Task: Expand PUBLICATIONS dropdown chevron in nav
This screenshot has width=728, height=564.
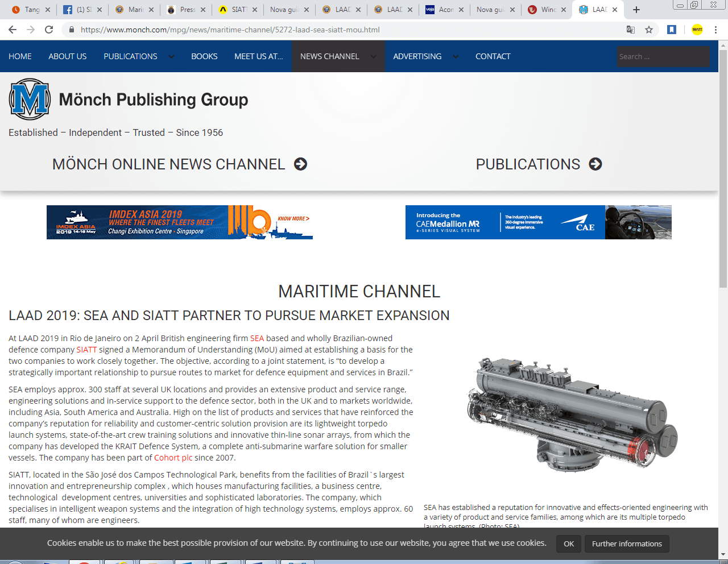Action: [171, 56]
